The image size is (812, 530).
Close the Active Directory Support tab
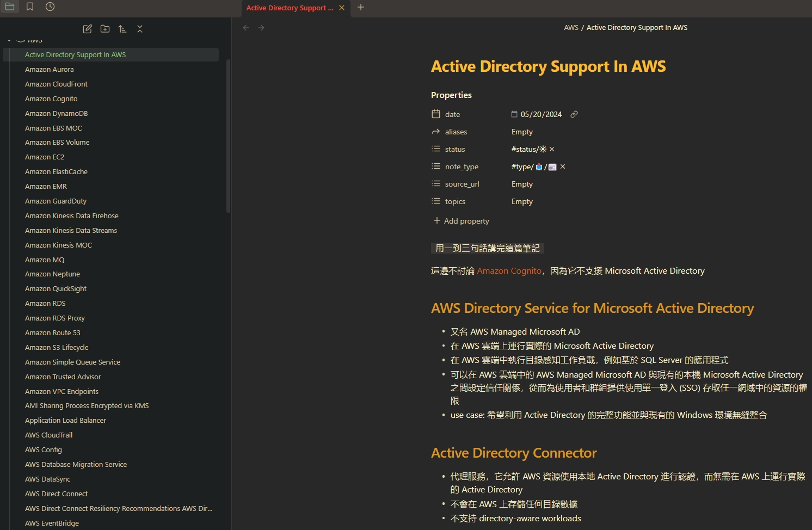(342, 8)
